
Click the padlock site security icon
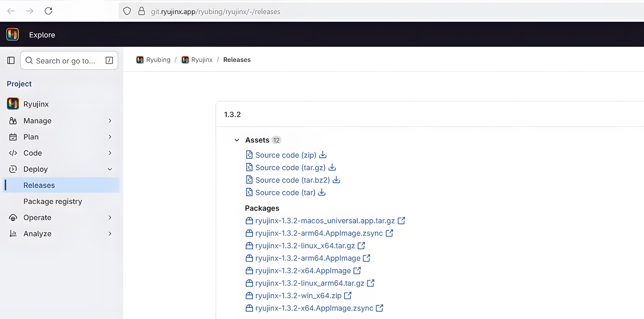[142, 11]
